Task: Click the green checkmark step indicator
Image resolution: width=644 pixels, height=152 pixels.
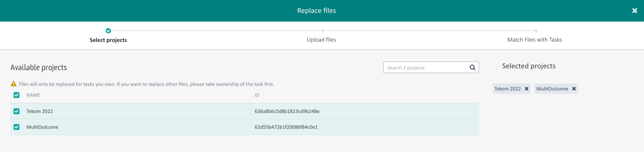Action: (108, 31)
